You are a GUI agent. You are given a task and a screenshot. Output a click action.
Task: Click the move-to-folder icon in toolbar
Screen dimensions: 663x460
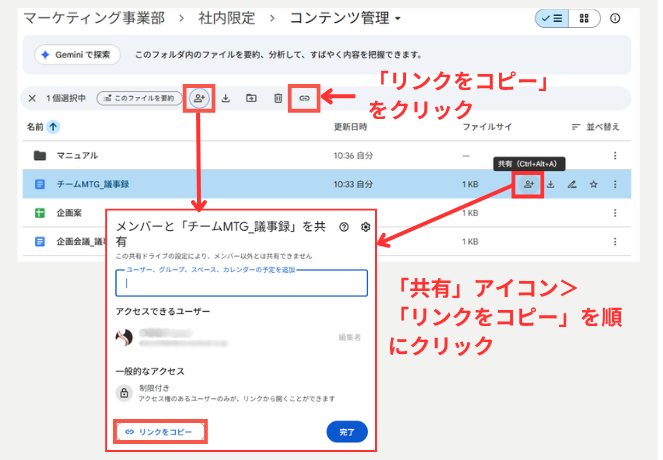click(x=251, y=99)
